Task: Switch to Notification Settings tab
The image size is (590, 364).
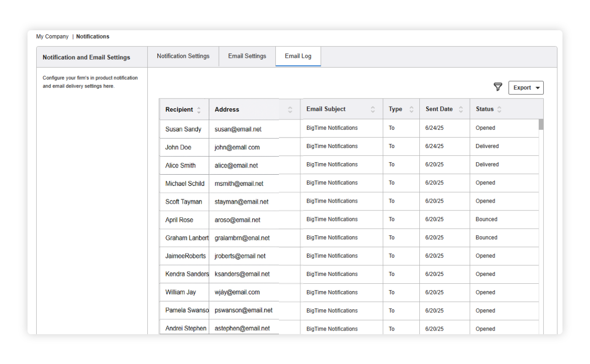Action: 183,56
